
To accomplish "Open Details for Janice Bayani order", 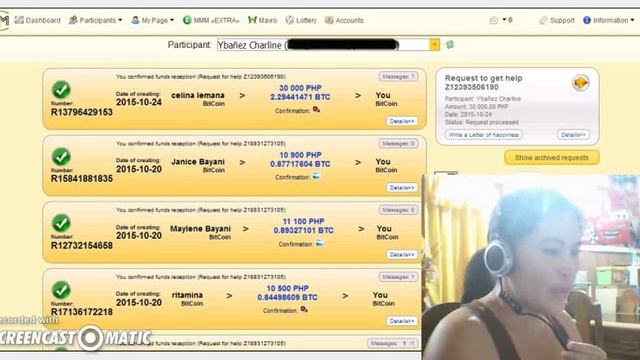I will pyautogui.click(x=402, y=188).
